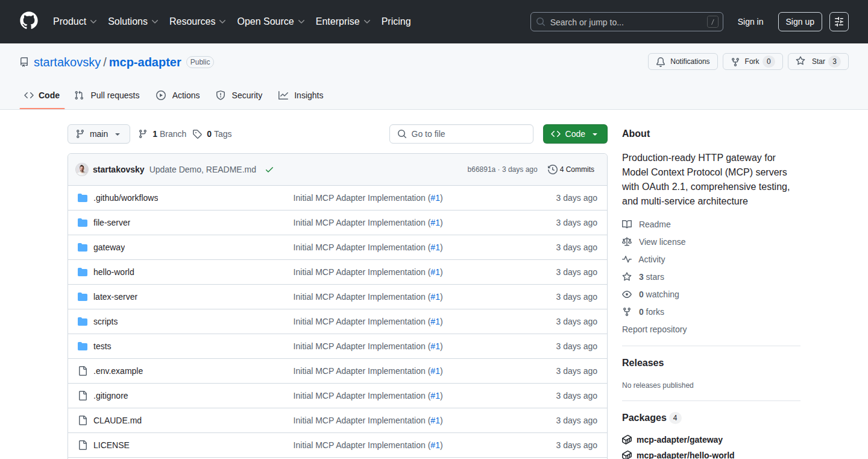Click the commit history clock icon
The image size is (868, 459).
[x=552, y=169]
